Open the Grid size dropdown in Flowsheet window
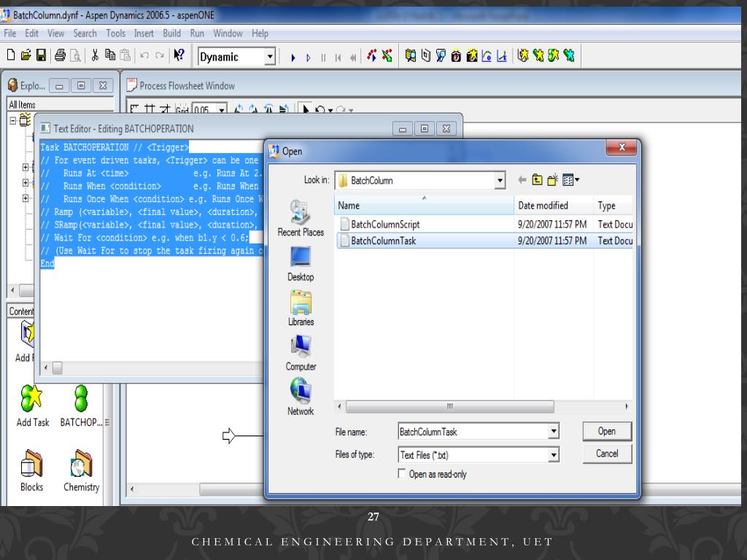 pyautogui.click(x=222, y=110)
